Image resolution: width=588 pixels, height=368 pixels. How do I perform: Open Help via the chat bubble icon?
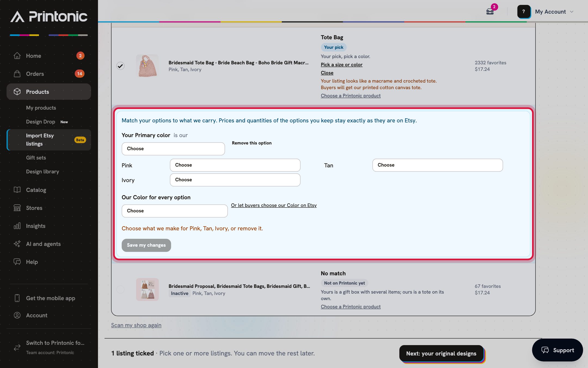[17, 262]
